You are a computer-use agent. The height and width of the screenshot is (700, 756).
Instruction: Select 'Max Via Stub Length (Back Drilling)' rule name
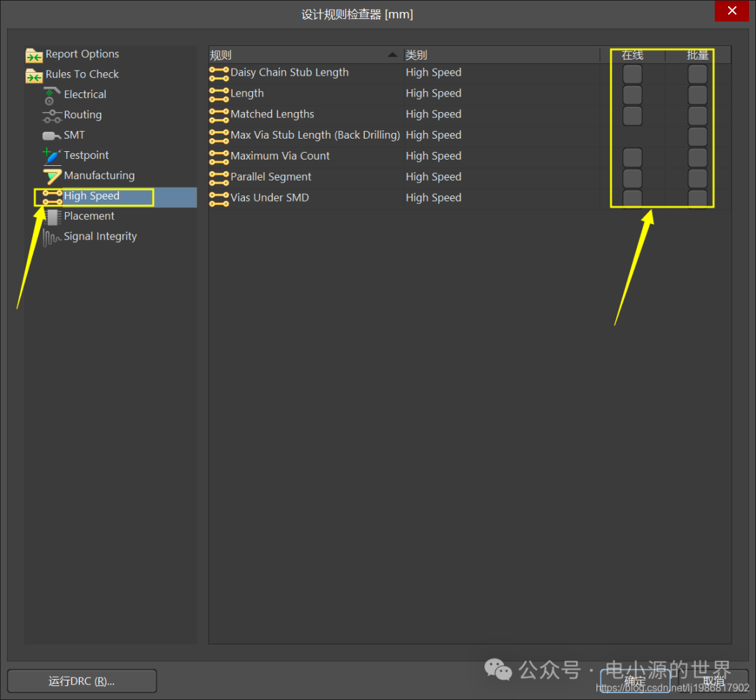tap(315, 135)
